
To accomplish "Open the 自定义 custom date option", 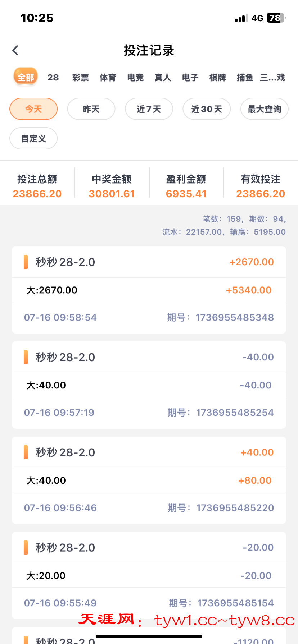I will (x=33, y=138).
